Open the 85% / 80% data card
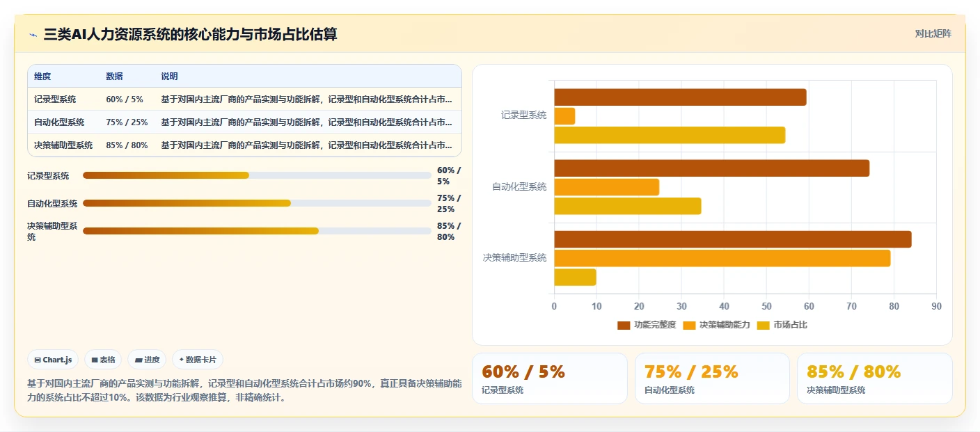Screen dimensions: 980x432 [874, 378]
